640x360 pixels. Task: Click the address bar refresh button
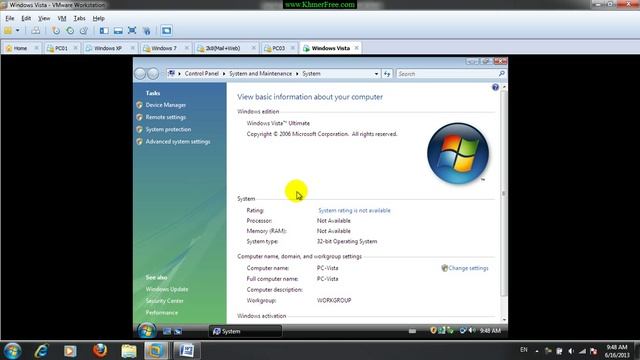click(387, 74)
